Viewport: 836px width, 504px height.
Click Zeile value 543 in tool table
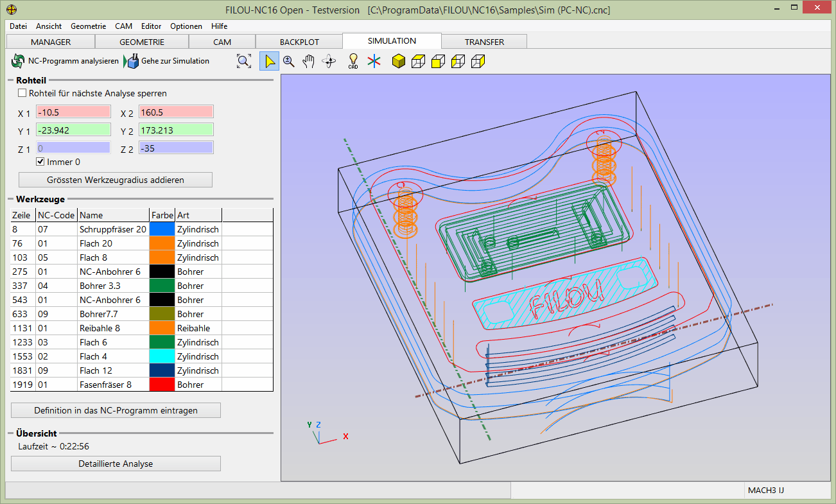(19, 300)
